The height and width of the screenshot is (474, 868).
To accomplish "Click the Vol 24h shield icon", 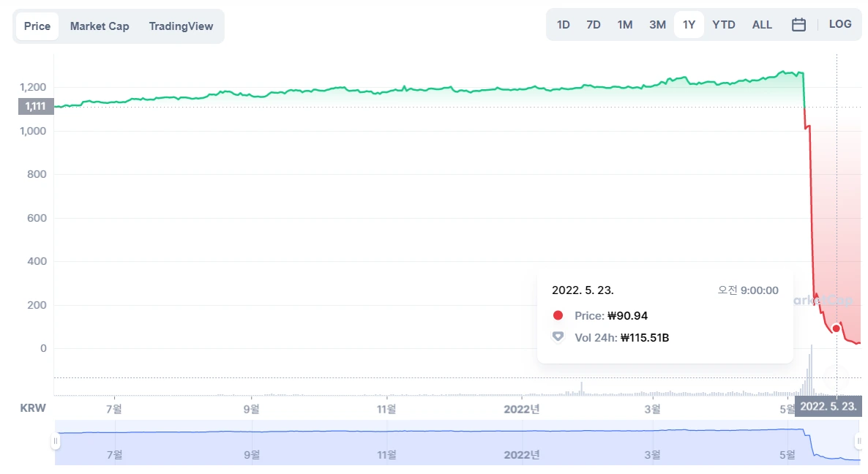I will (558, 336).
